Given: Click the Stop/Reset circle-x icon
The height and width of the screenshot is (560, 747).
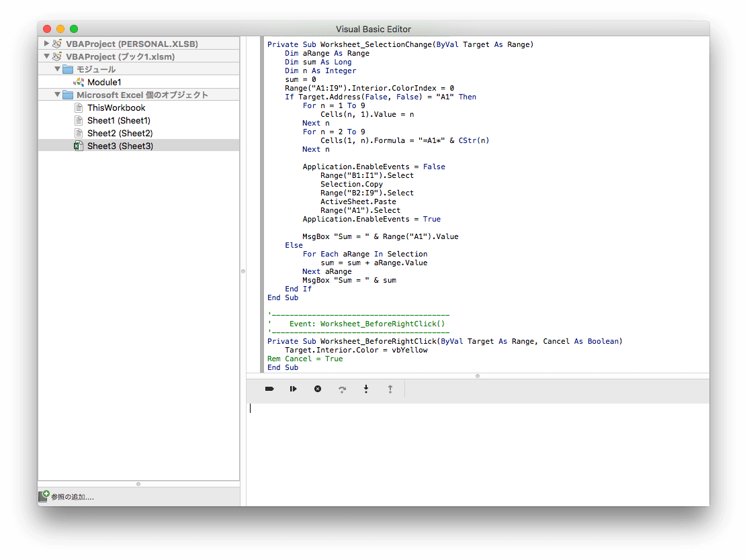Looking at the screenshot, I should (x=318, y=389).
